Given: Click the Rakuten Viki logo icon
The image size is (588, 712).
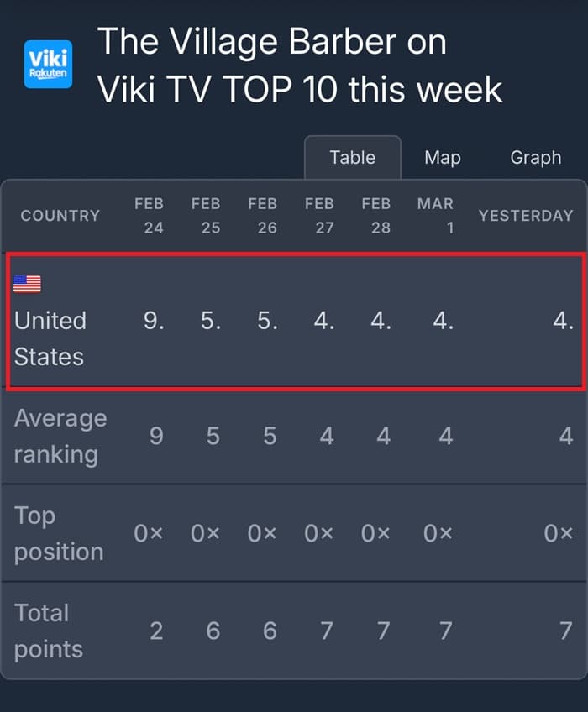Looking at the screenshot, I should (48, 65).
